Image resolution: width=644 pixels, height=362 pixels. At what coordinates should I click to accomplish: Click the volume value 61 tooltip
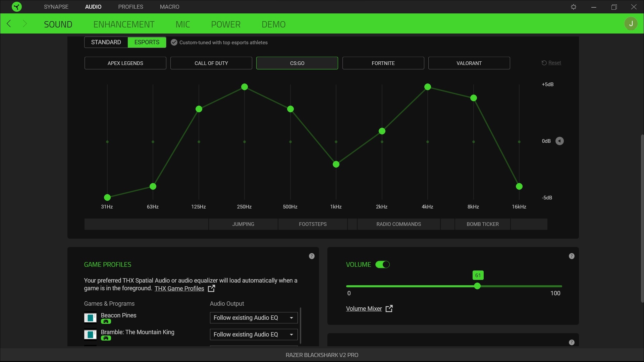click(478, 276)
